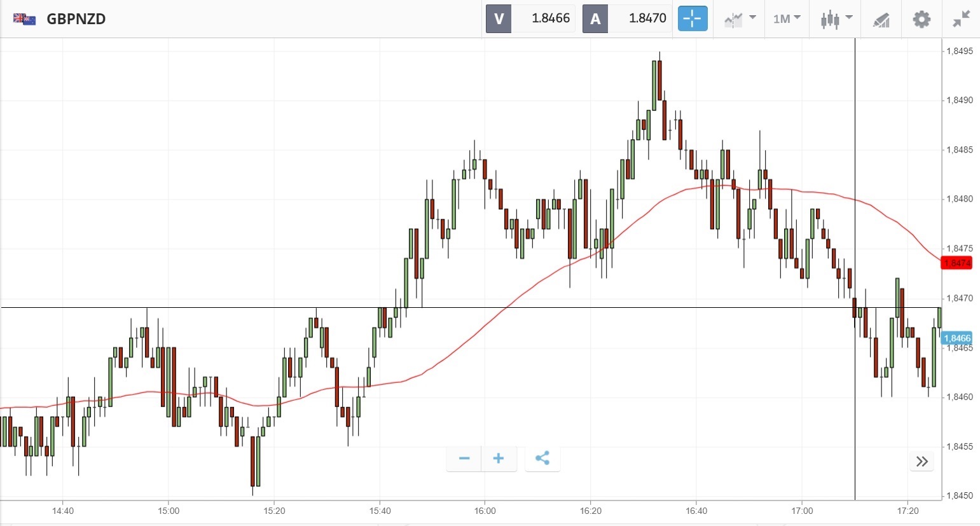980x526 pixels.
Task: Open chart settings gear
Action: pos(921,19)
